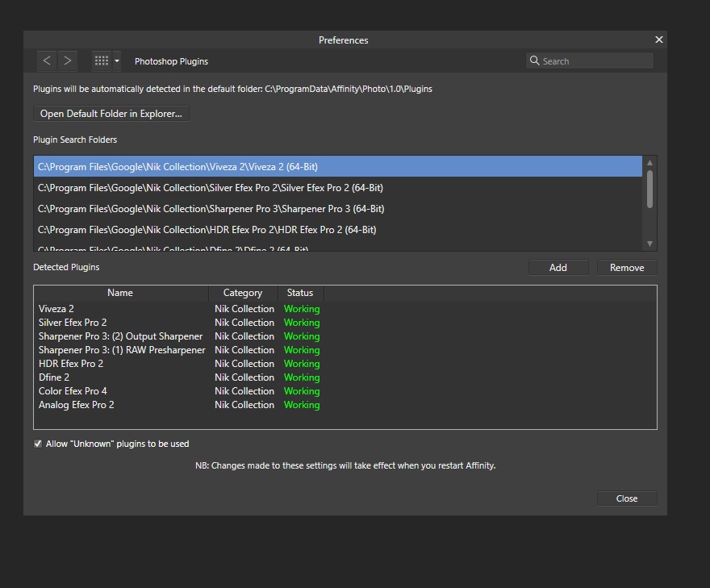Select the HDR Efex Pro 2 folder path
Image resolution: width=710 pixels, height=588 pixels.
[207, 230]
